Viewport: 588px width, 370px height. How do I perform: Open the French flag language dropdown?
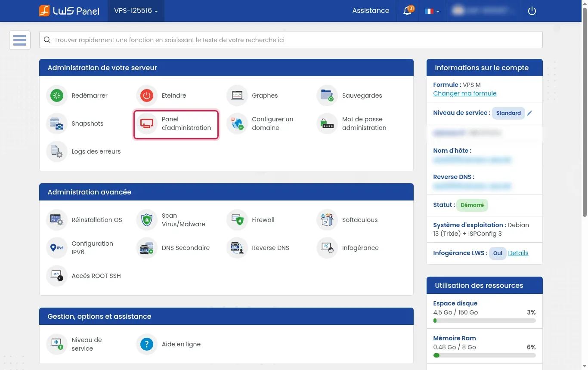pos(432,11)
